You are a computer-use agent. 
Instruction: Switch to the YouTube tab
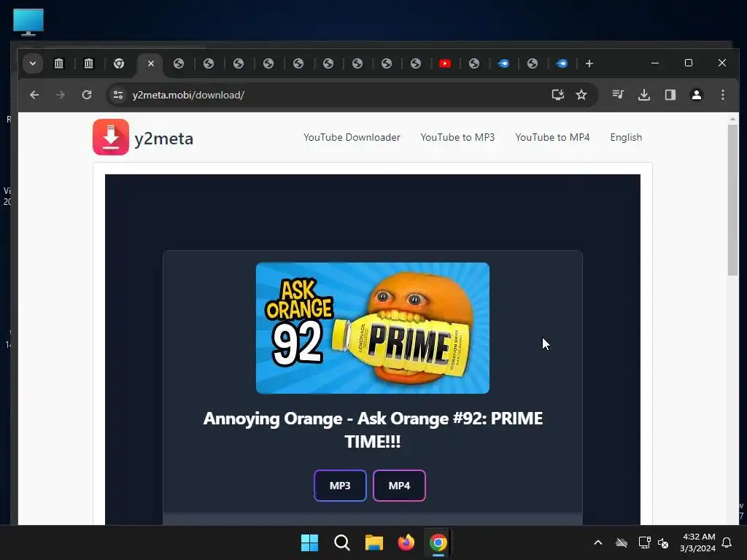[x=444, y=63]
